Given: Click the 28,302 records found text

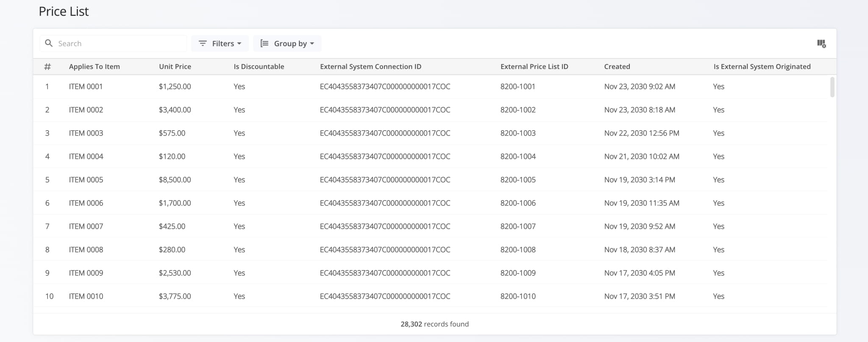Looking at the screenshot, I should point(434,324).
